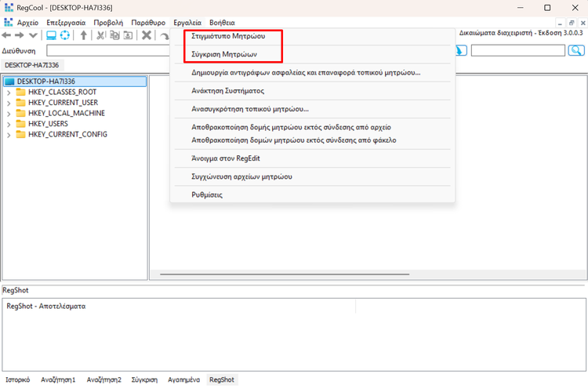The image size is (588, 392).
Task: Expand the HKEY_LOCAL_MACHINE tree node
Action: [x=9, y=113]
